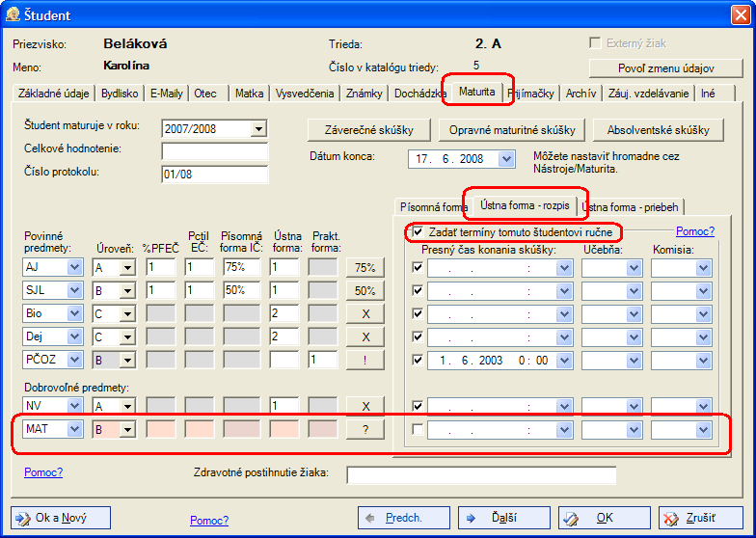The image size is (756, 538).
Task: Open the Archív tab
Action: [580, 94]
